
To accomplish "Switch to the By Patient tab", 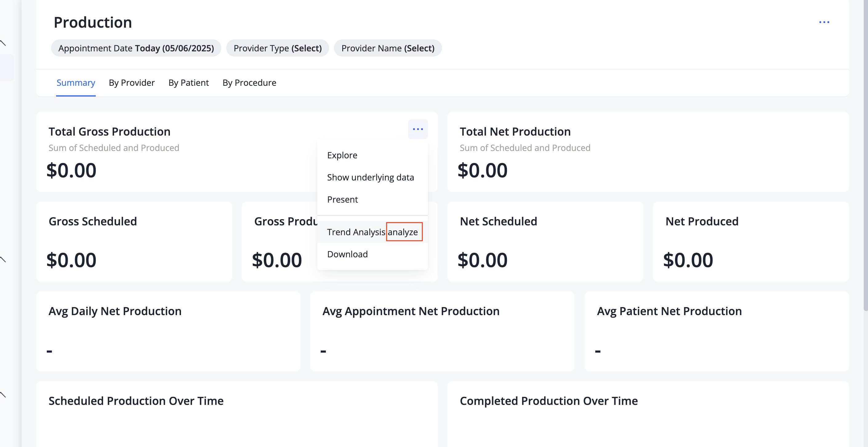I will point(188,83).
